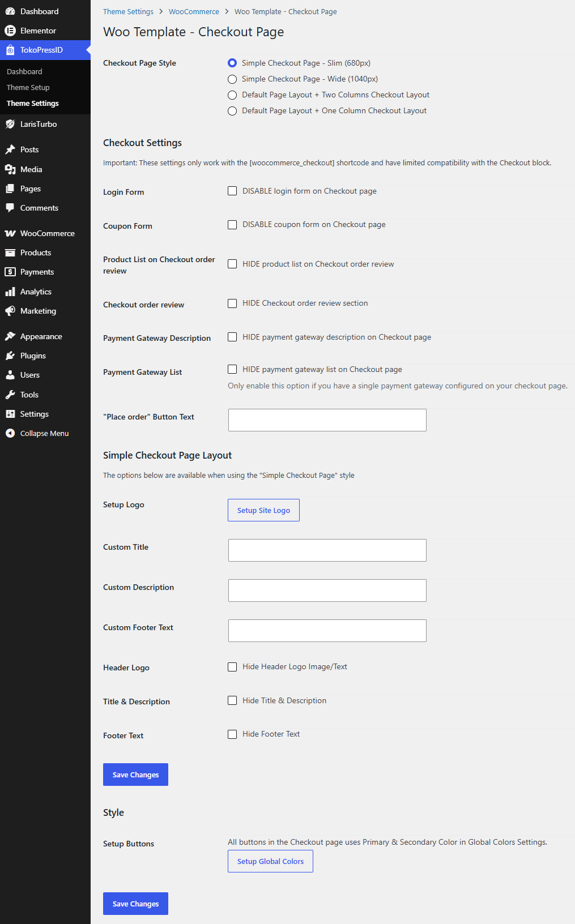Click the Collapse Menu arrow icon
This screenshot has height=924, width=575.
pyautogui.click(x=10, y=433)
